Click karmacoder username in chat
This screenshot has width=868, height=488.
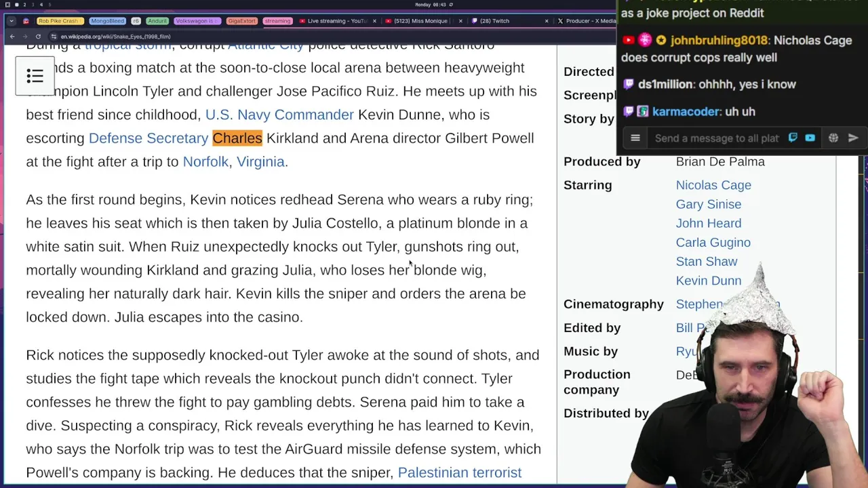coord(686,111)
